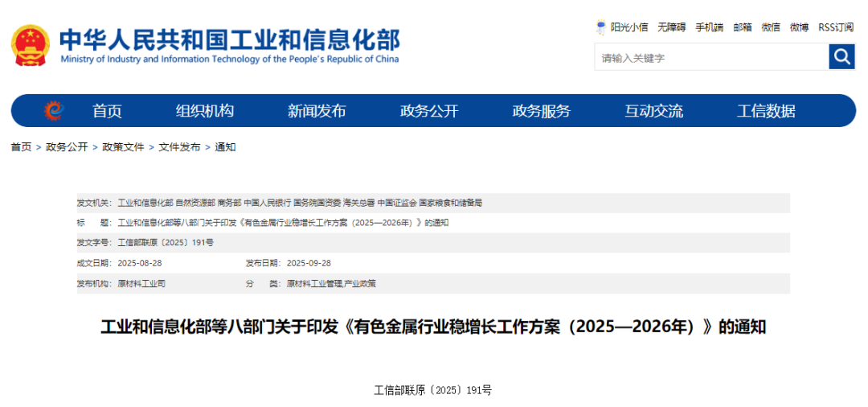This screenshot has height=407, width=868.
Task: Open the RSS订阅 subscription link
Action: [x=836, y=27]
